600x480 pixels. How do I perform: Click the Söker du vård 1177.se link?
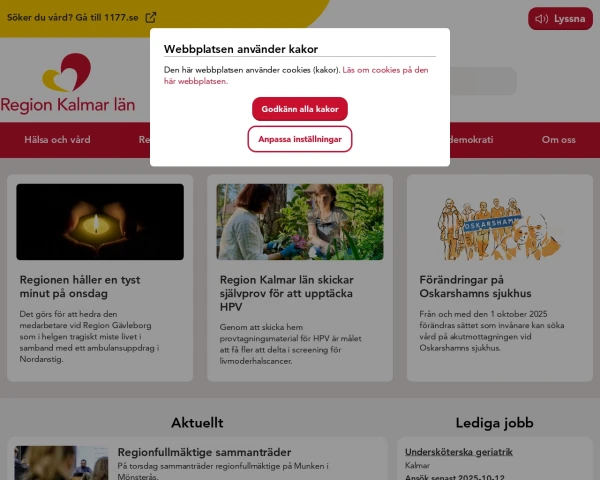73,18
